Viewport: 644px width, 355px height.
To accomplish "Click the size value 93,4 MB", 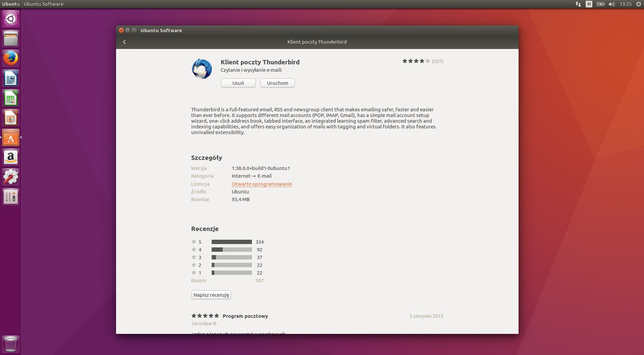I will point(240,199).
